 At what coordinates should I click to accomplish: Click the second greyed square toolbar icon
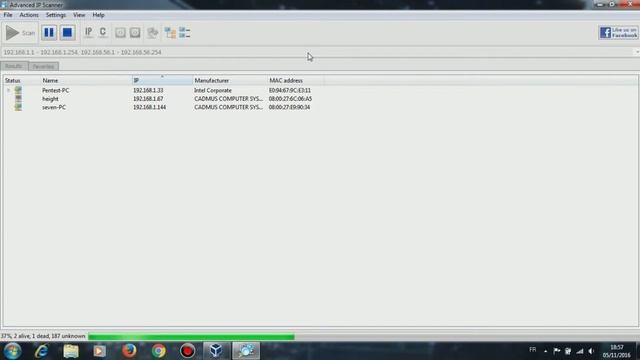[135, 33]
